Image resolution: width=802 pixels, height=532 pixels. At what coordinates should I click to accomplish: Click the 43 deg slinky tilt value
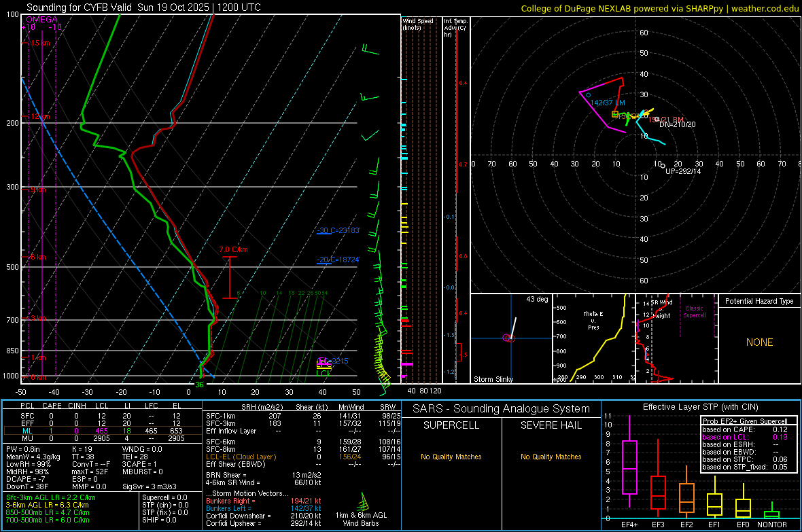[x=537, y=299]
